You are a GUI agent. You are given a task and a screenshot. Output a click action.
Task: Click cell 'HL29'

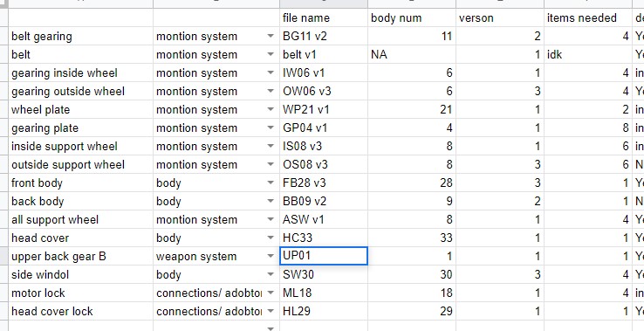(324, 311)
